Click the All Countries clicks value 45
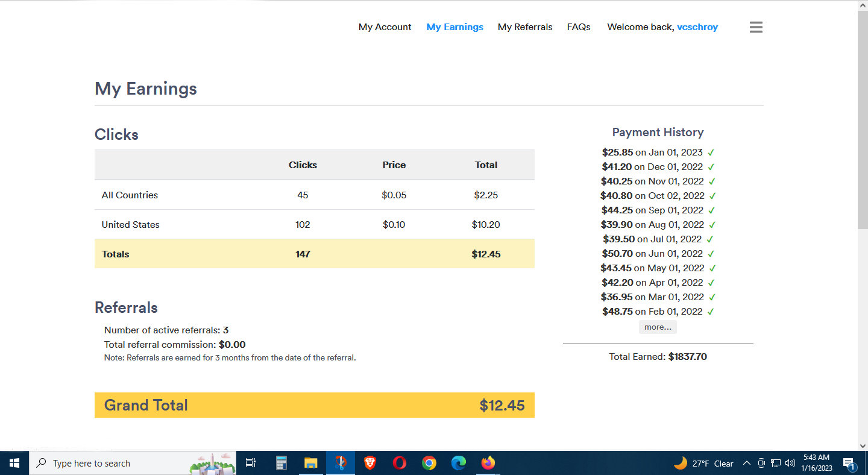Viewport: 868px width, 475px height. 303,195
